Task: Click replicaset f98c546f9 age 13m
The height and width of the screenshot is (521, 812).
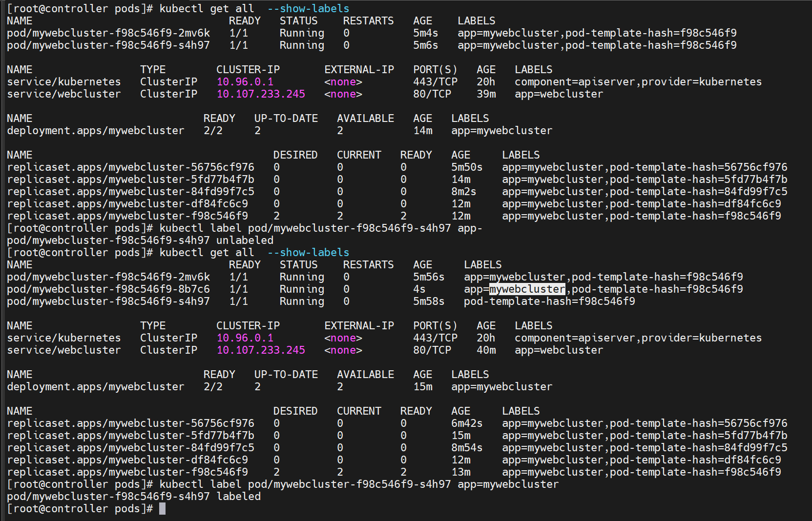Action: click(x=461, y=472)
